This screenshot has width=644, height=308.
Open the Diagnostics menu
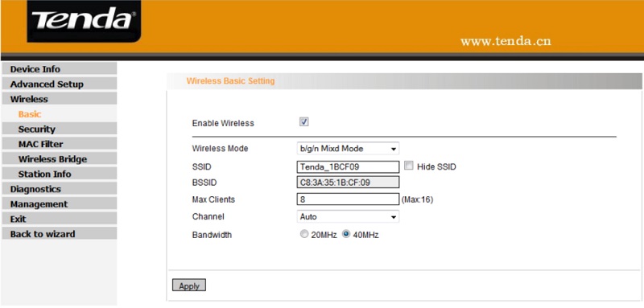point(59,189)
